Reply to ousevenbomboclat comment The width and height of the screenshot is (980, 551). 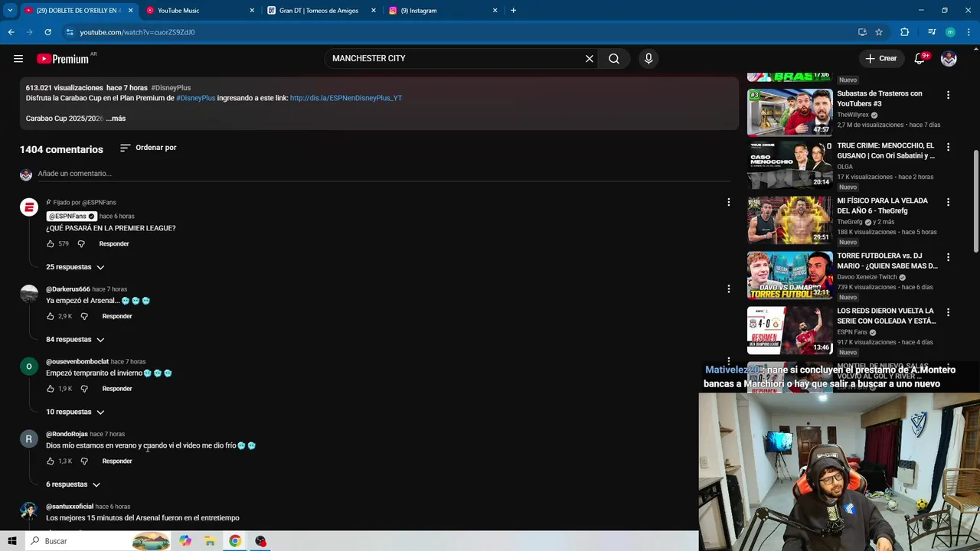117,389
